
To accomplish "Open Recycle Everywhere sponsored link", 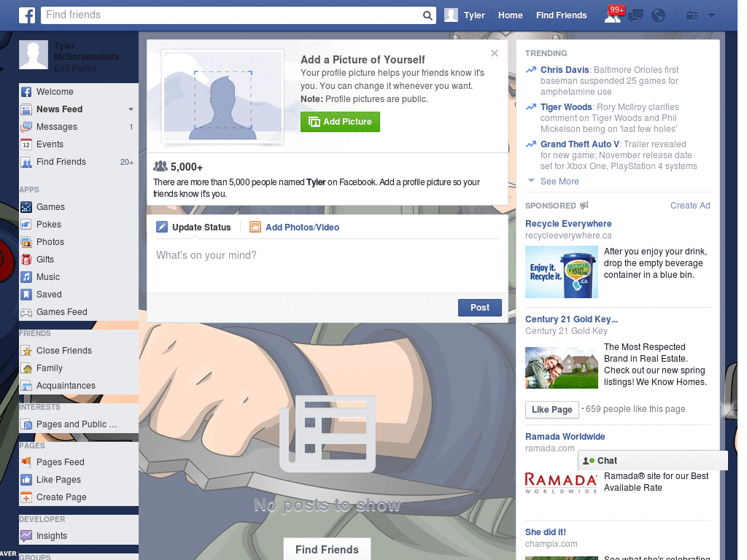I will (568, 224).
